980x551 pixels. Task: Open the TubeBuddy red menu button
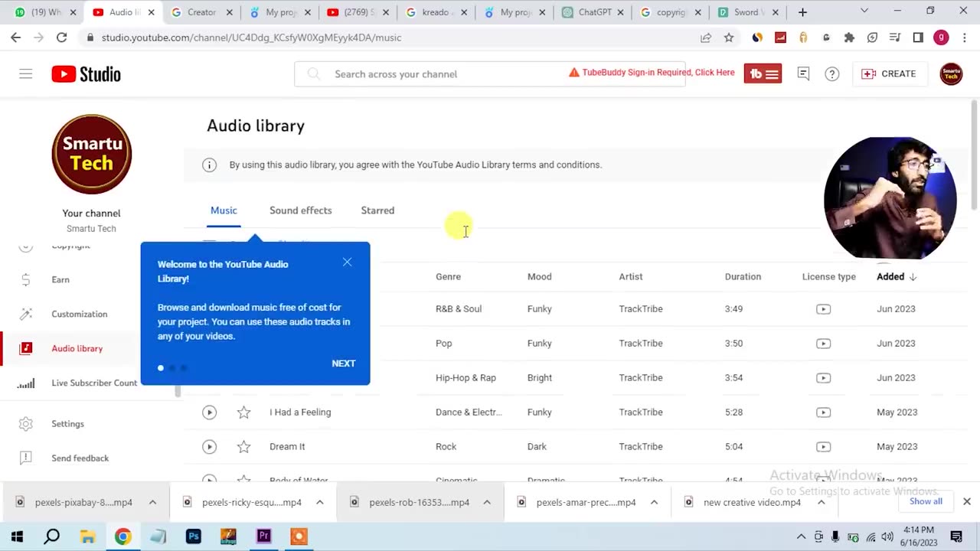(763, 73)
